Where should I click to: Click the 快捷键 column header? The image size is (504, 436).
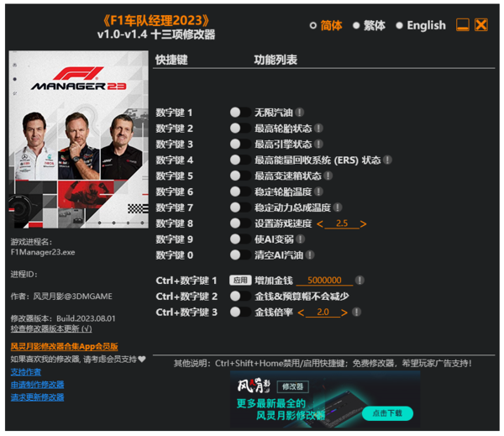[171, 60]
